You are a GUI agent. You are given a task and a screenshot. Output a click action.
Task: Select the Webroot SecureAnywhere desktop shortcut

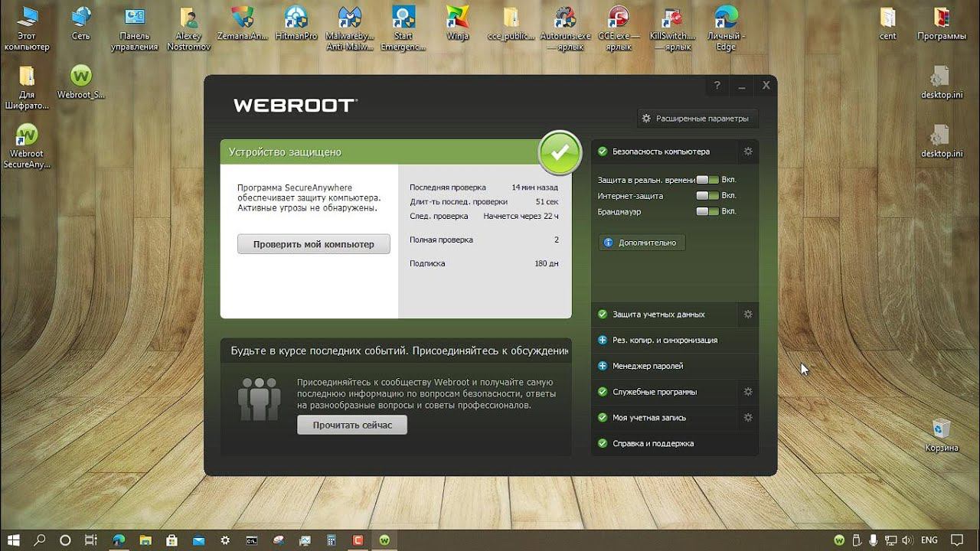click(x=27, y=145)
